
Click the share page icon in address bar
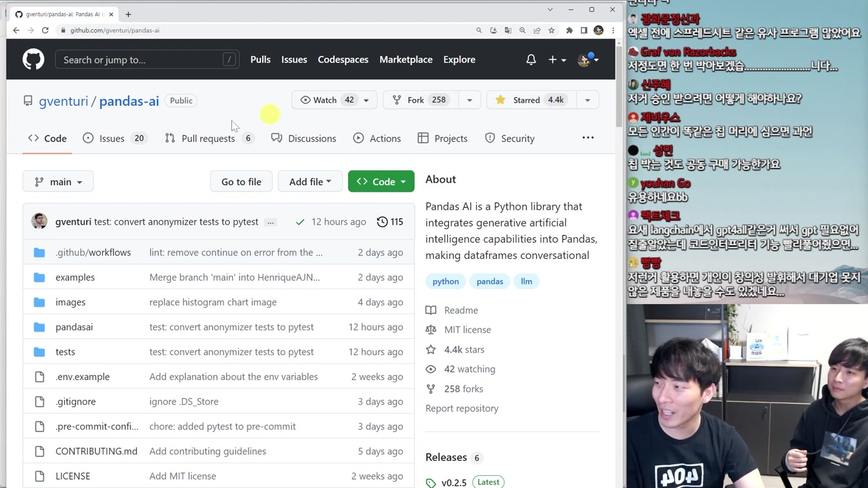click(537, 30)
